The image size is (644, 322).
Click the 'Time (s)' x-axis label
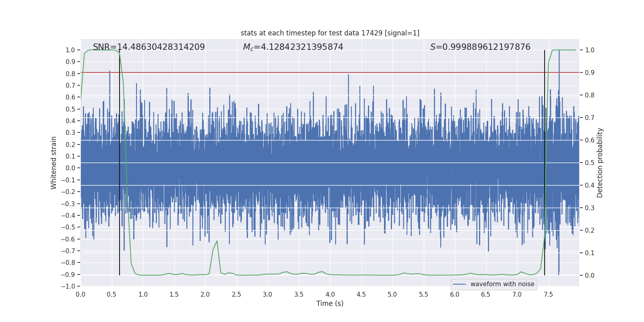[x=330, y=303]
